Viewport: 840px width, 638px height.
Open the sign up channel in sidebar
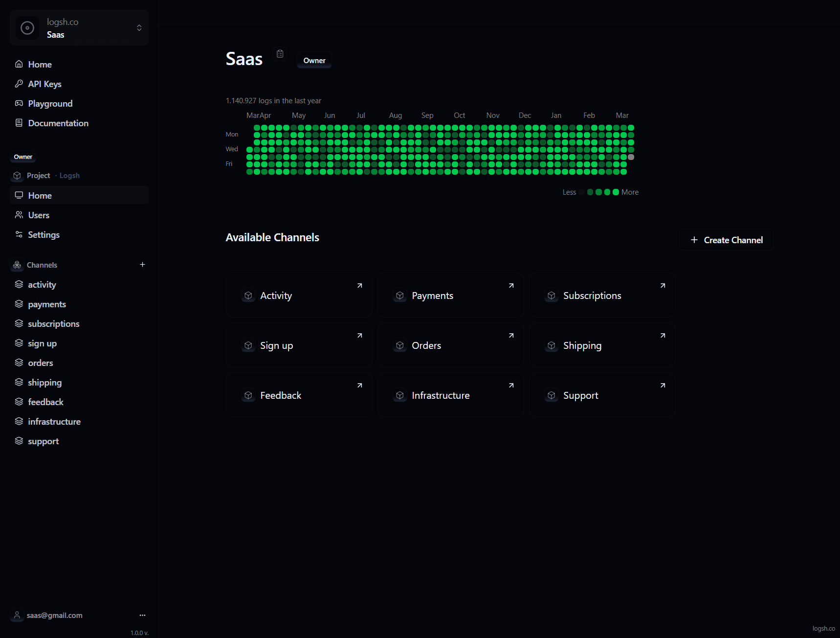click(x=79, y=343)
